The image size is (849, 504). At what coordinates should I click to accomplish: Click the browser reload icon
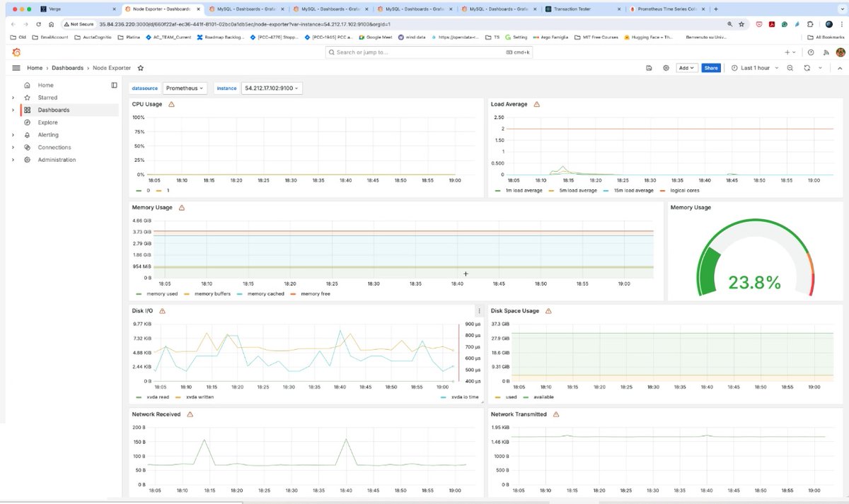tap(39, 23)
